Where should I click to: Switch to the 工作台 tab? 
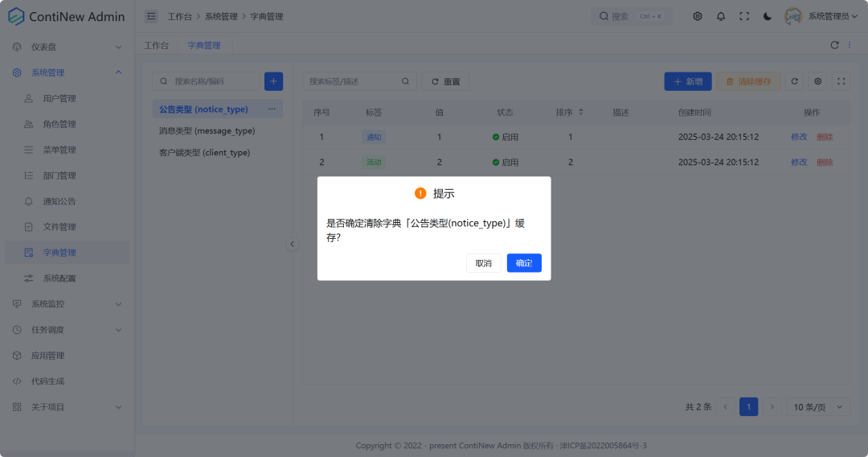[157, 46]
